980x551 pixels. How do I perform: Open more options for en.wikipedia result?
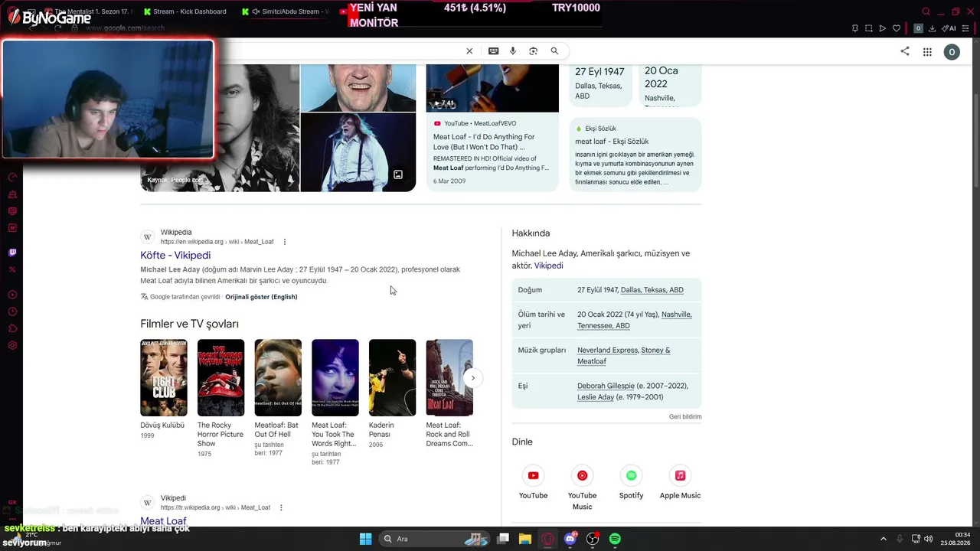click(x=285, y=242)
